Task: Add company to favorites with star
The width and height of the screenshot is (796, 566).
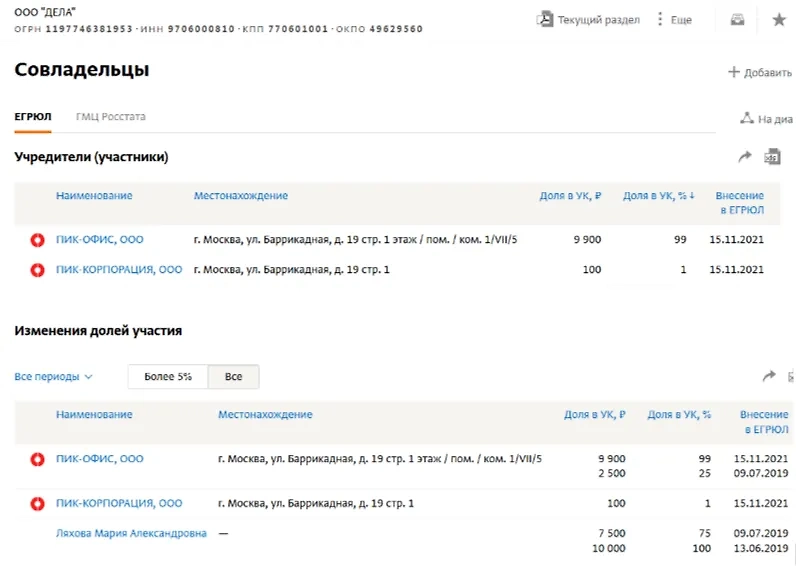Action: click(x=778, y=19)
